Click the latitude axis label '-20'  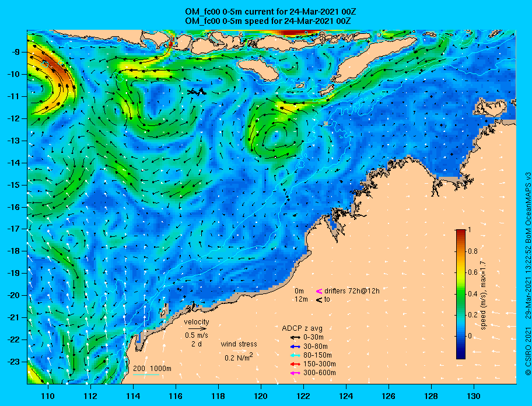(x=14, y=295)
